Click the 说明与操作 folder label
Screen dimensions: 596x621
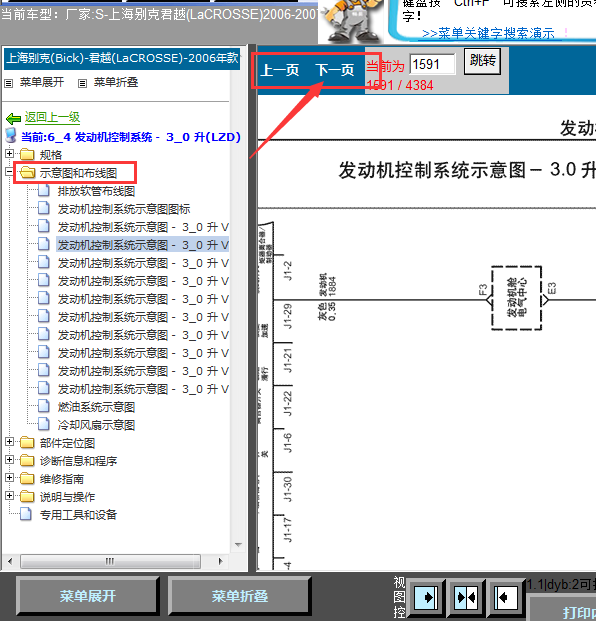click(x=67, y=497)
